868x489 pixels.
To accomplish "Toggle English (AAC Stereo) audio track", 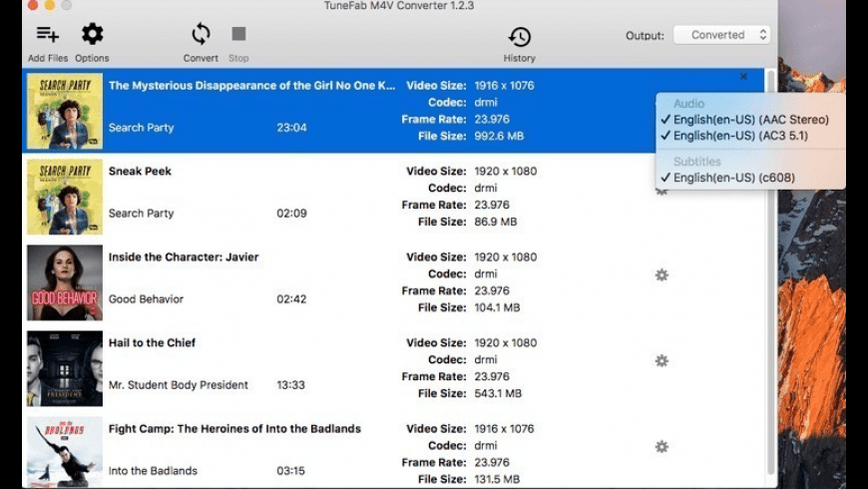I will (x=750, y=120).
